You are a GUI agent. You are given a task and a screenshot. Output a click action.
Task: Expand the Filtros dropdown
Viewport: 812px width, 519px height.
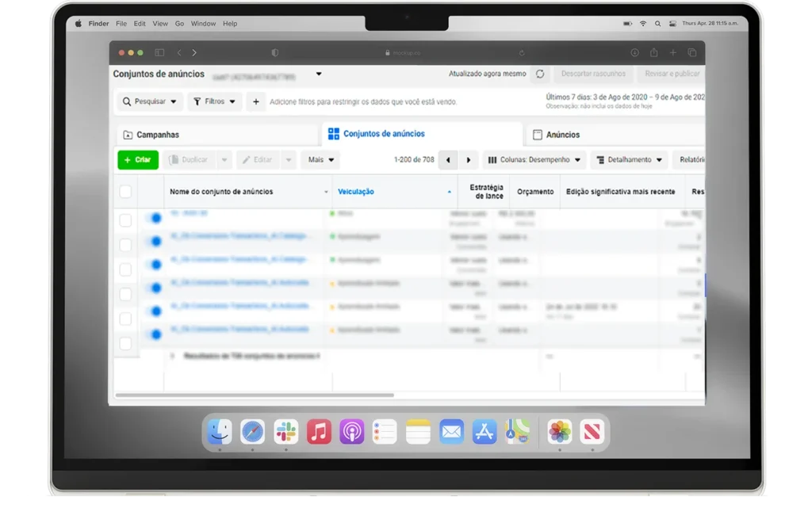pos(214,101)
